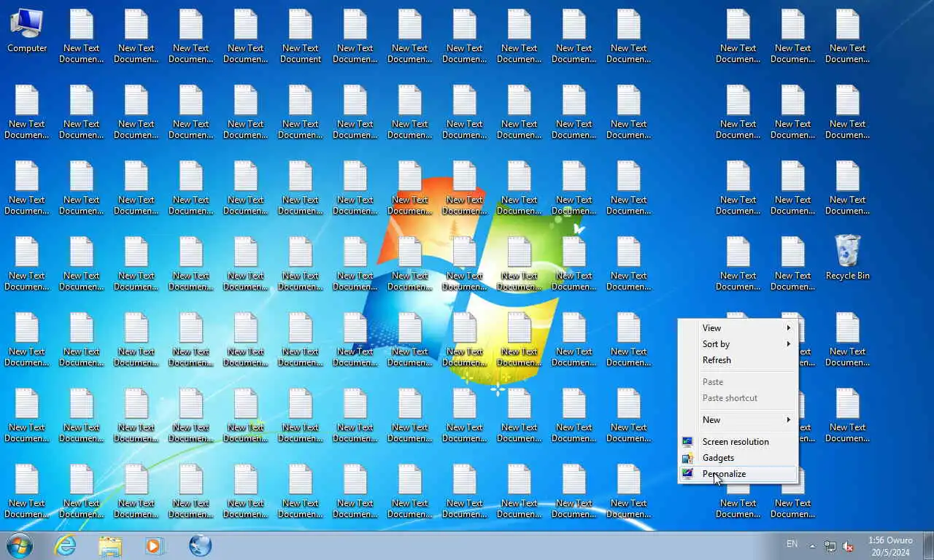Click the Show desktop strip on the taskbar
The height and width of the screenshot is (560, 934).
(x=928, y=545)
